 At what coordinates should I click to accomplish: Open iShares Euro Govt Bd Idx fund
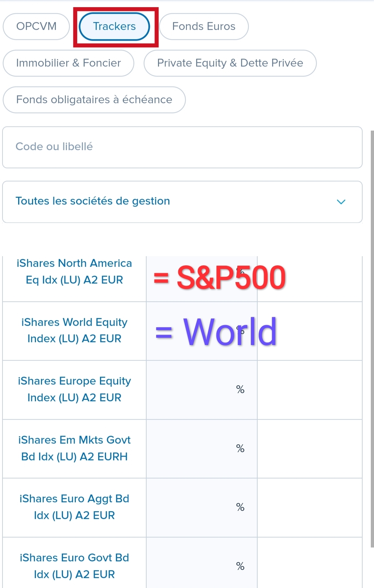(x=74, y=566)
